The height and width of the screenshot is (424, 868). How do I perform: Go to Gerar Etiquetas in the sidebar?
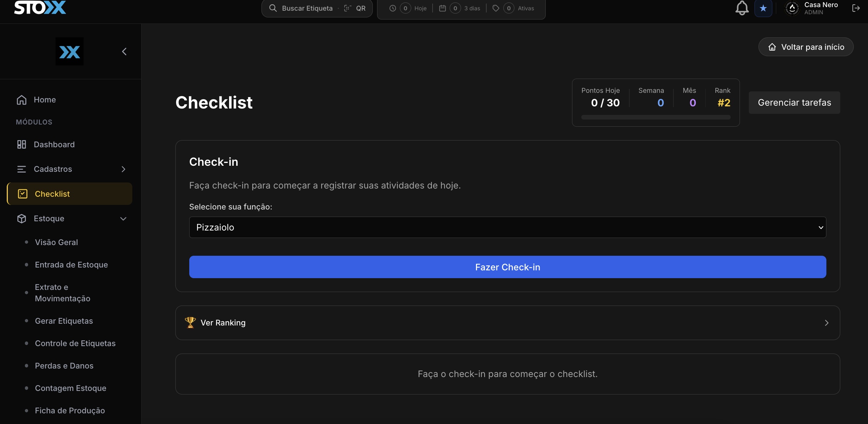click(x=64, y=321)
